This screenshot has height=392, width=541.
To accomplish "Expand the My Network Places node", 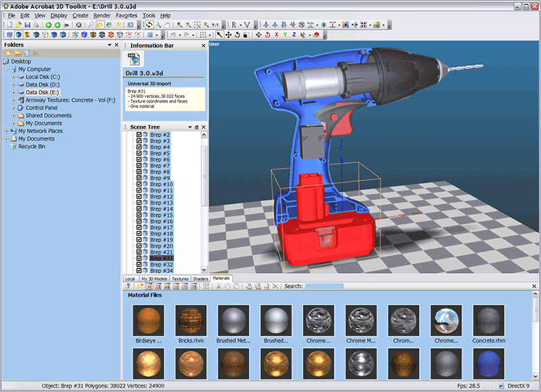I will pos(7,131).
